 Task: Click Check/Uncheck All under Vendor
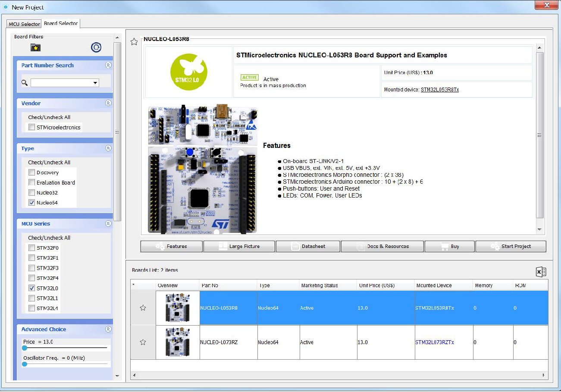[49, 117]
